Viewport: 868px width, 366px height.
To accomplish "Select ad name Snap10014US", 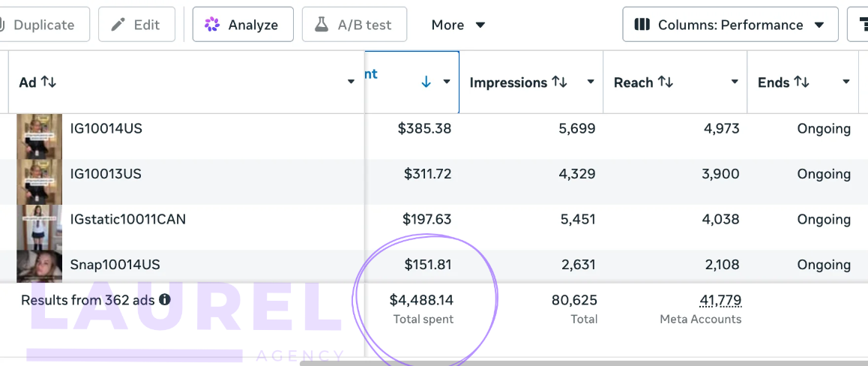I will [x=115, y=265].
